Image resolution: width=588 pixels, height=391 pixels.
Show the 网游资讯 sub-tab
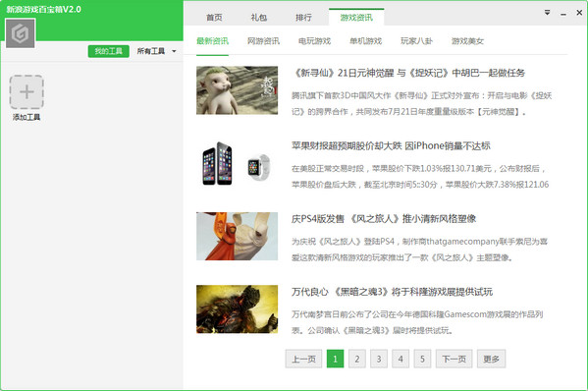point(263,41)
